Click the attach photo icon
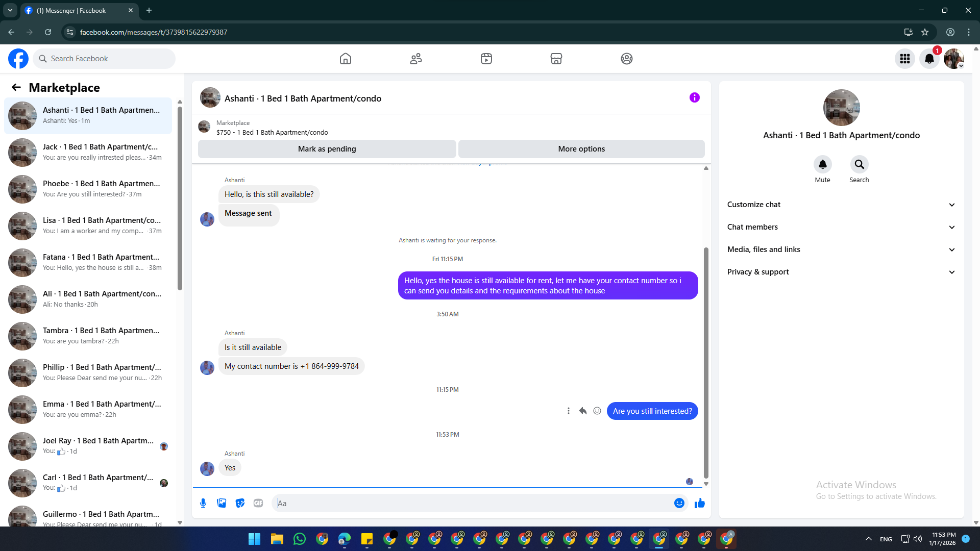 pos(222,503)
